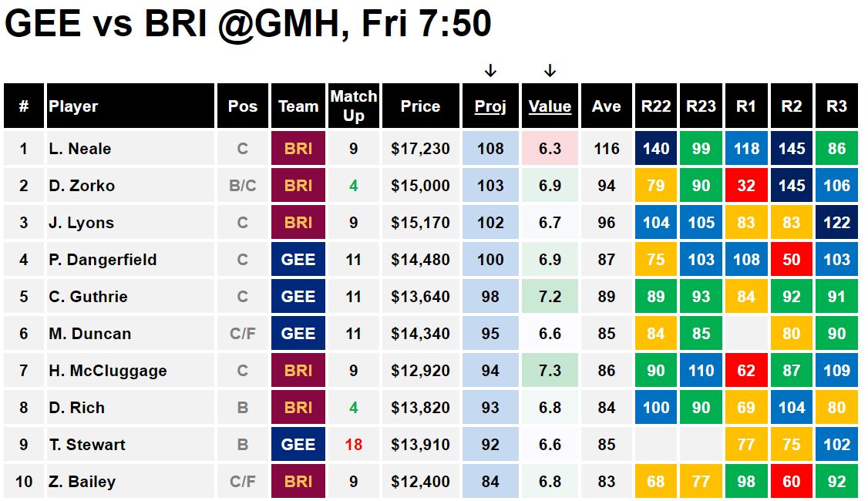This screenshot has width=868, height=501.
Task: Click D. Zorko's red R1 score of 32
Action: (x=746, y=186)
